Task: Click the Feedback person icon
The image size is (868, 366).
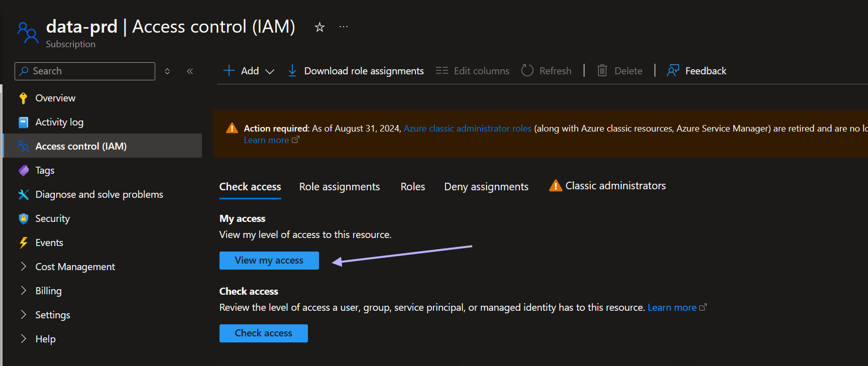Action: 673,70
